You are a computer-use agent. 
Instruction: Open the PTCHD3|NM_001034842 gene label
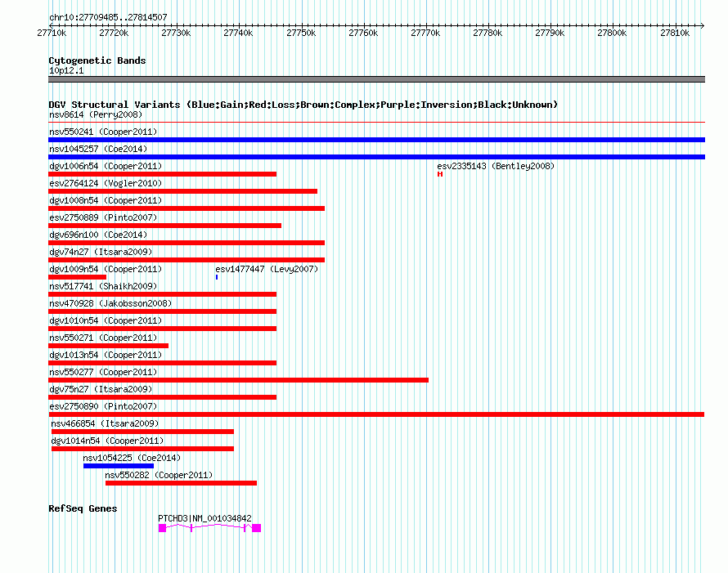tap(204, 518)
